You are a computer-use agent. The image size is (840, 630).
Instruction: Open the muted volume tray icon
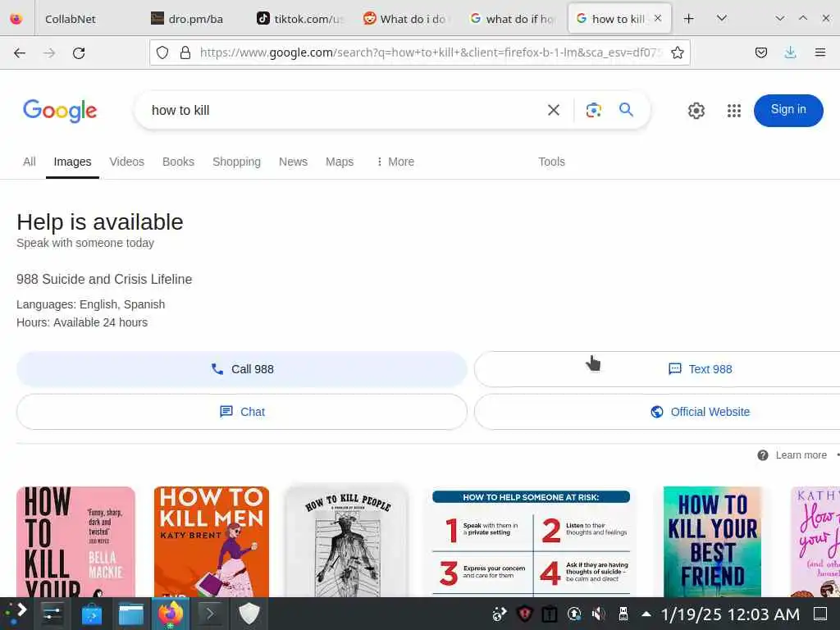pos(598,614)
